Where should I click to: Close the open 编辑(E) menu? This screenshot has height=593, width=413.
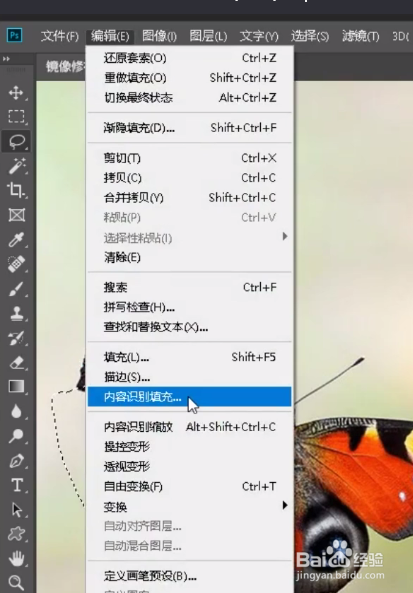[x=110, y=36]
